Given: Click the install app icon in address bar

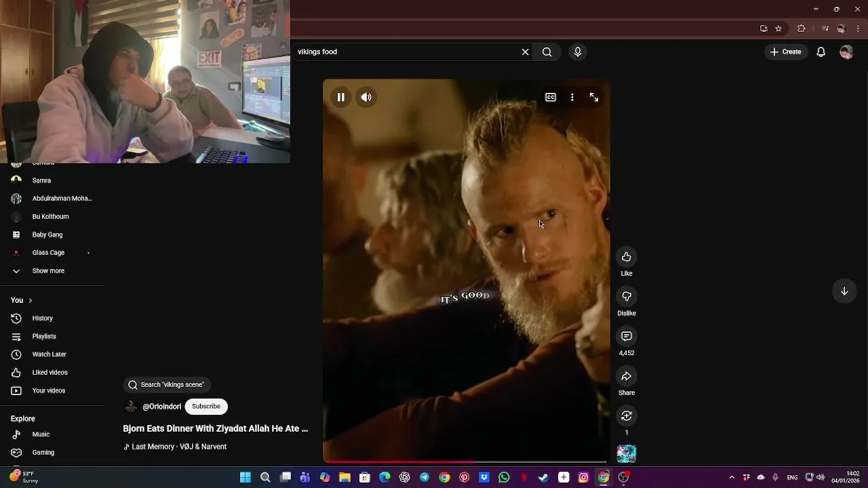Looking at the screenshot, I should (764, 28).
